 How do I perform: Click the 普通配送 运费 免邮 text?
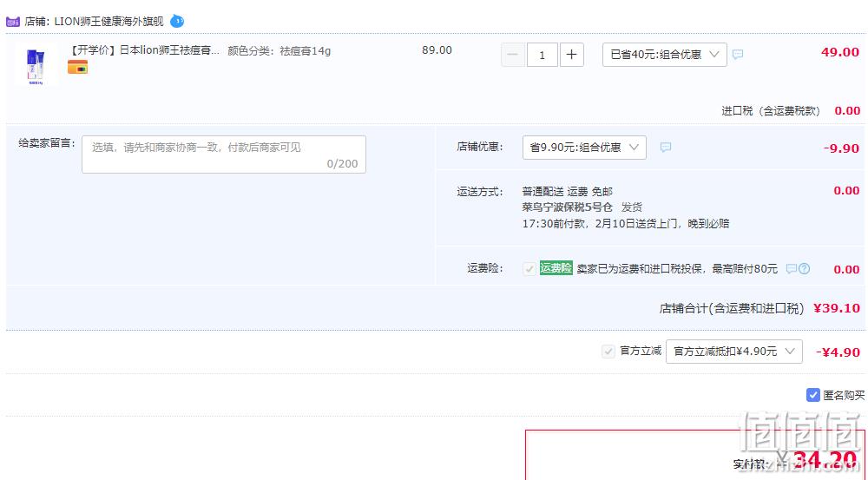[568, 192]
